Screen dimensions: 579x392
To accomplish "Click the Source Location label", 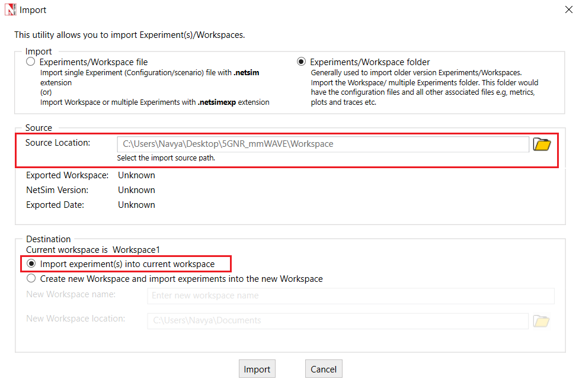I will pyautogui.click(x=57, y=143).
